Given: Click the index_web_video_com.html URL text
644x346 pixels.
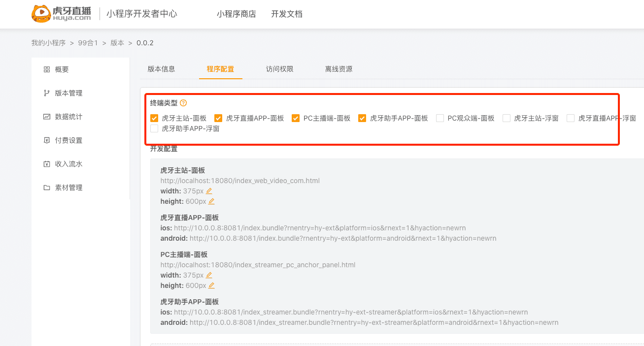Looking at the screenshot, I should click(x=240, y=181).
